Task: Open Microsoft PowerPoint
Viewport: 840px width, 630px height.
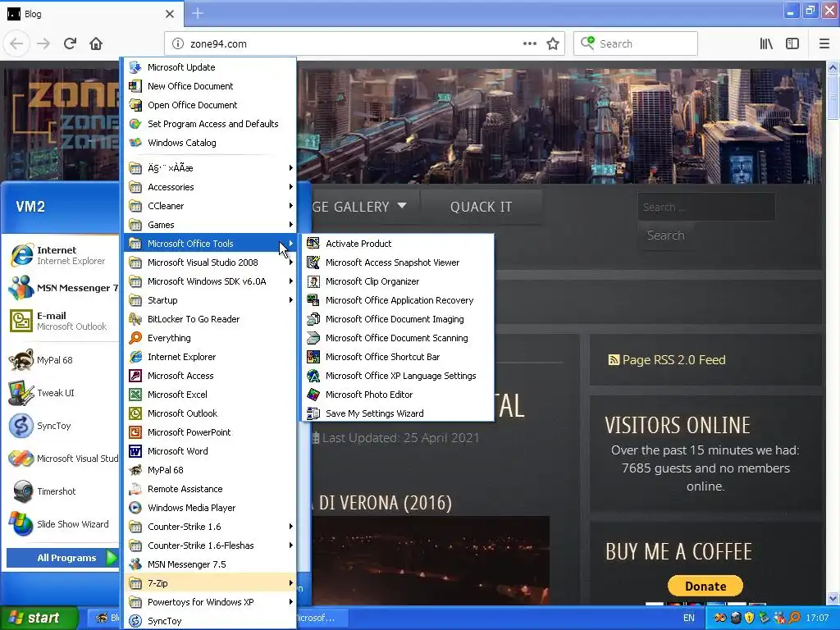Action: click(210, 432)
